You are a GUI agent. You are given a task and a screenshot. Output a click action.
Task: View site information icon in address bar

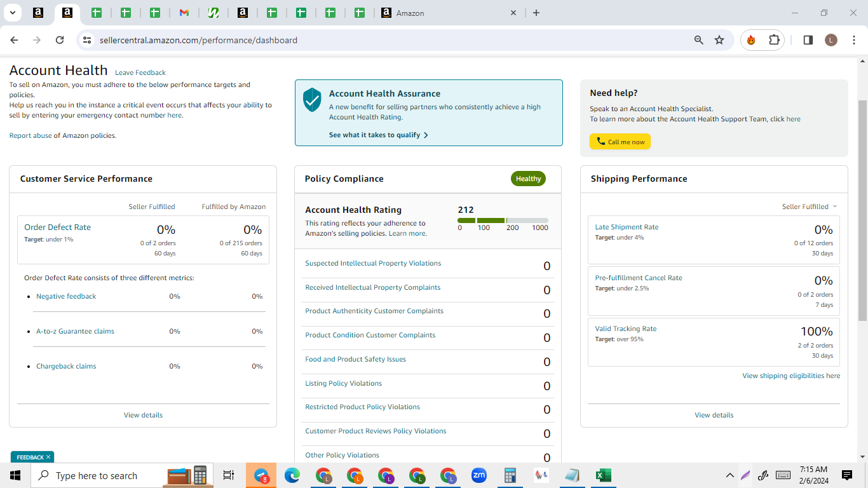click(x=87, y=40)
